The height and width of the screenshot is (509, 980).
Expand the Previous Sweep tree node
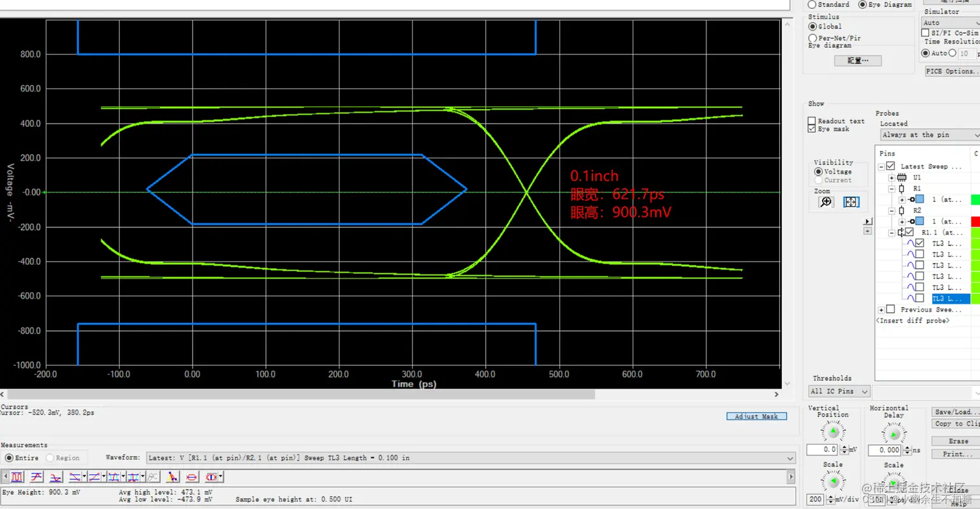[x=881, y=310]
